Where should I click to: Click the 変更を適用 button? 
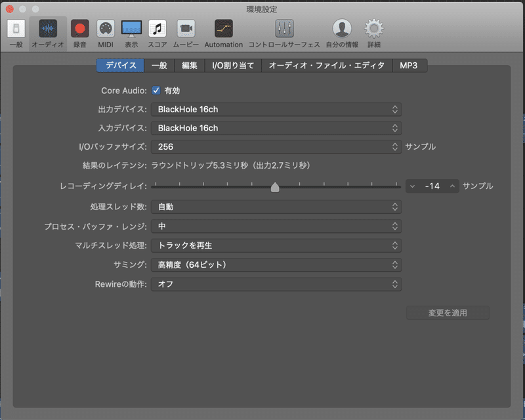coord(448,313)
